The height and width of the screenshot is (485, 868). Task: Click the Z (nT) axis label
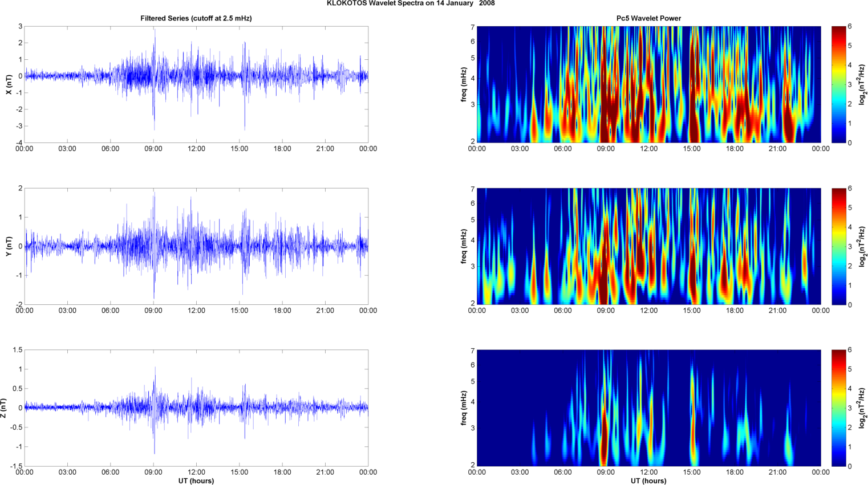click(3, 408)
